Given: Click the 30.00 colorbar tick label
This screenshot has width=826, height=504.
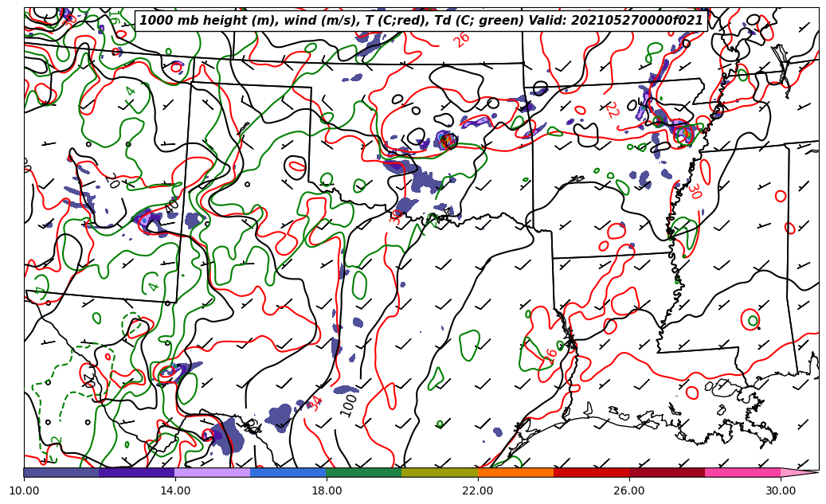Looking at the screenshot, I should tap(781, 490).
